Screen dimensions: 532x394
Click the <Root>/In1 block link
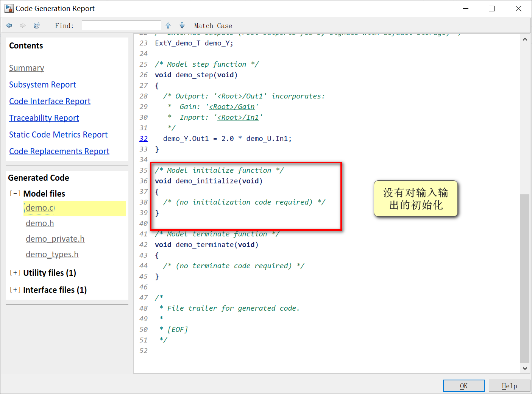[238, 117]
